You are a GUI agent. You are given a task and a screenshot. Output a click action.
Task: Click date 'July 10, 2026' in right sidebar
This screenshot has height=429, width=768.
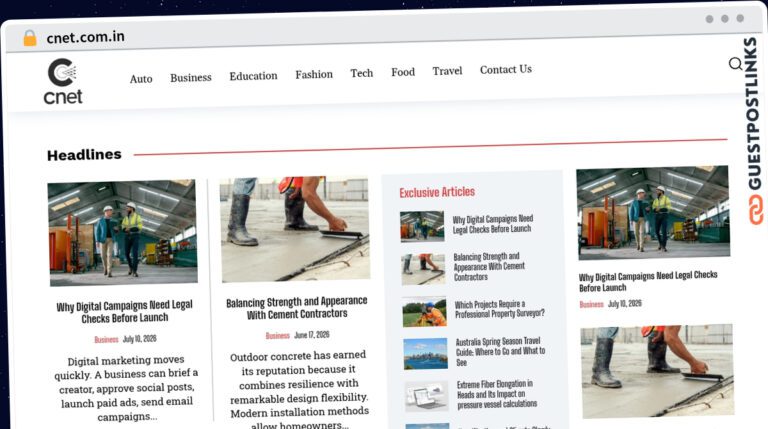(624, 304)
